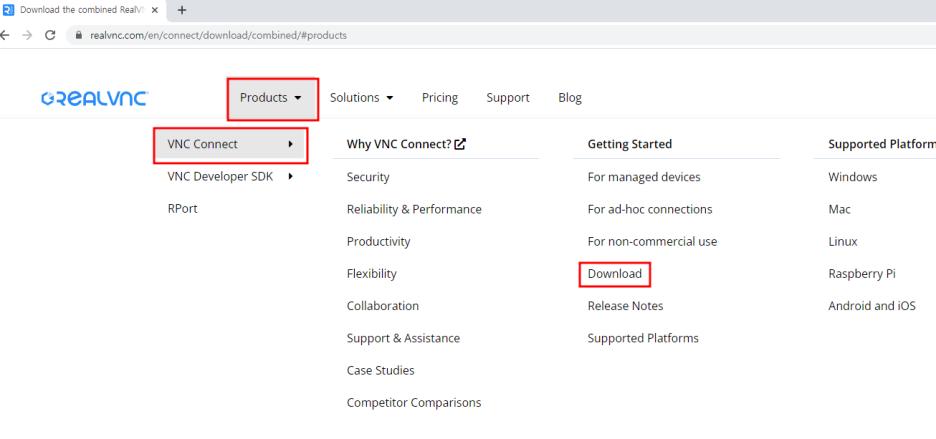Reload the page with the refresh icon
This screenshot has height=439, width=936.
pyautogui.click(x=50, y=35)
